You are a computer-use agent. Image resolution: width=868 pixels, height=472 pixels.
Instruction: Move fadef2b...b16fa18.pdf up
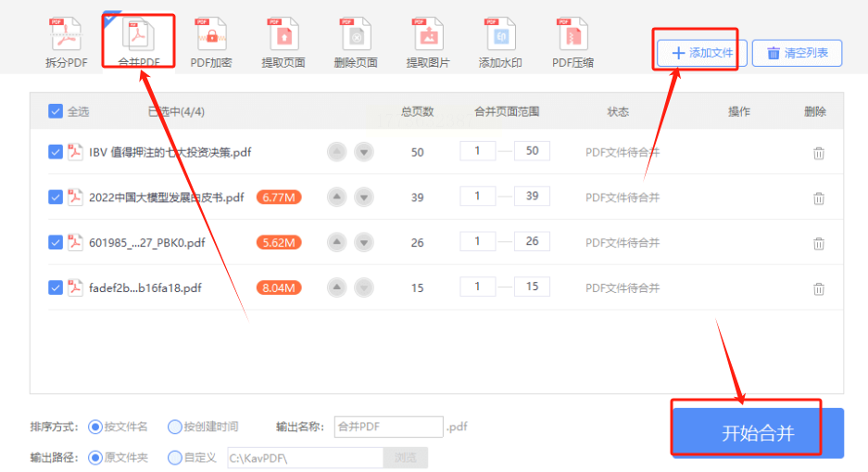pos(336,287)
